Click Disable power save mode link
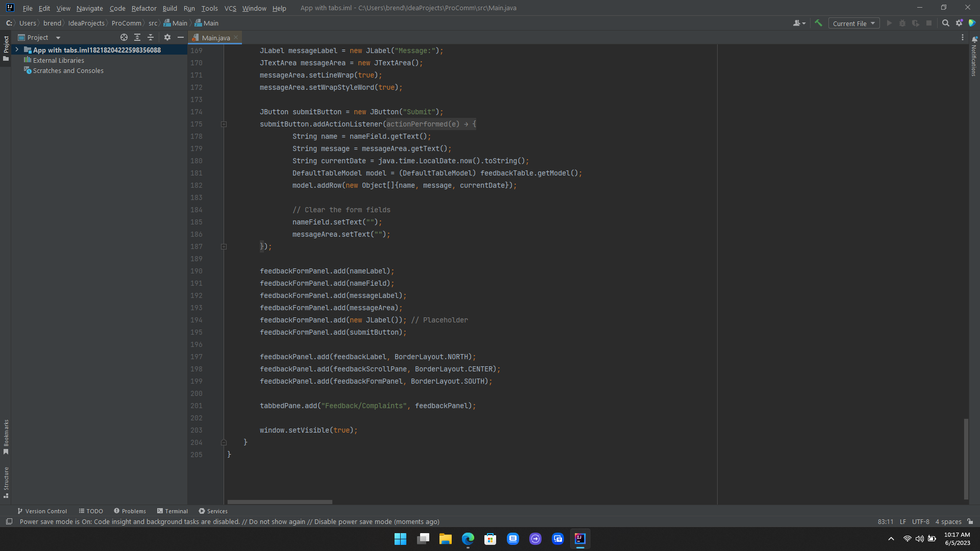Viewport: 980px width, 551px height. [x=353, y=521]
